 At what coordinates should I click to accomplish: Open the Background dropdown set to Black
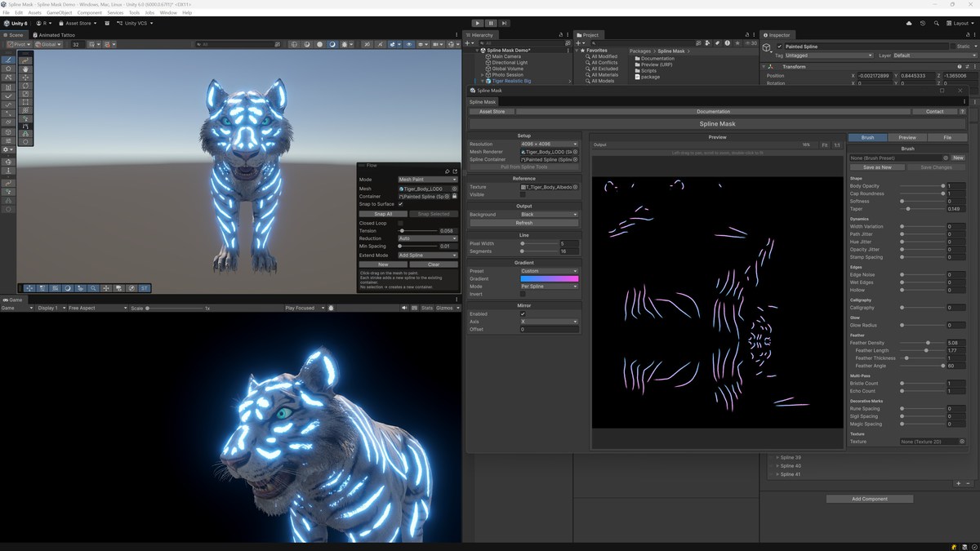pos(549,215)
